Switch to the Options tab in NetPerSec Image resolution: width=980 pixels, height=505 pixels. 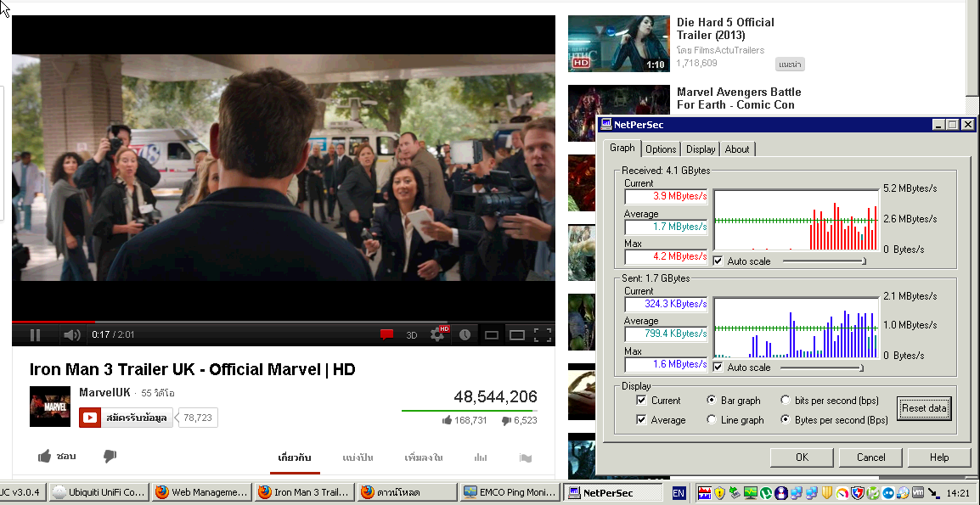point(660,149)
